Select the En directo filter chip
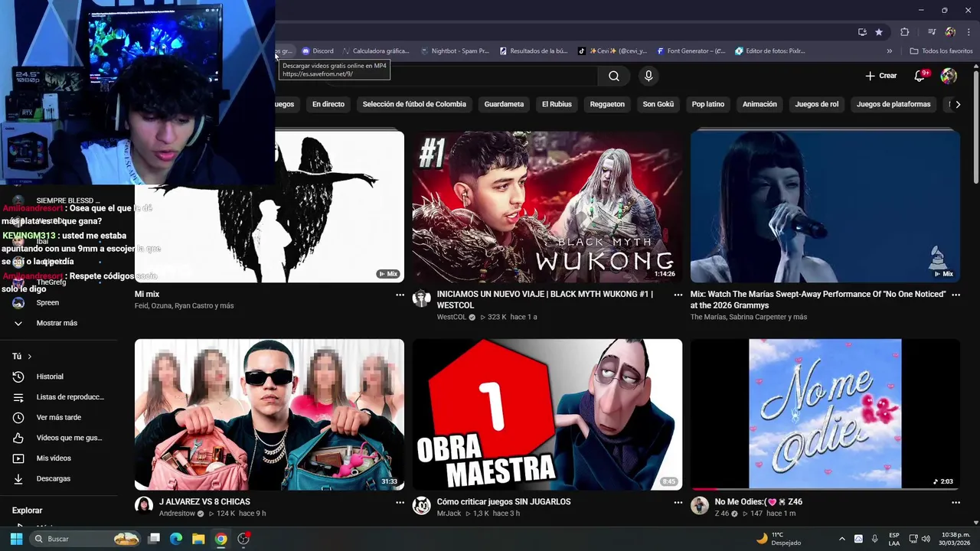The image size is (980, 551). pos(328,104)
